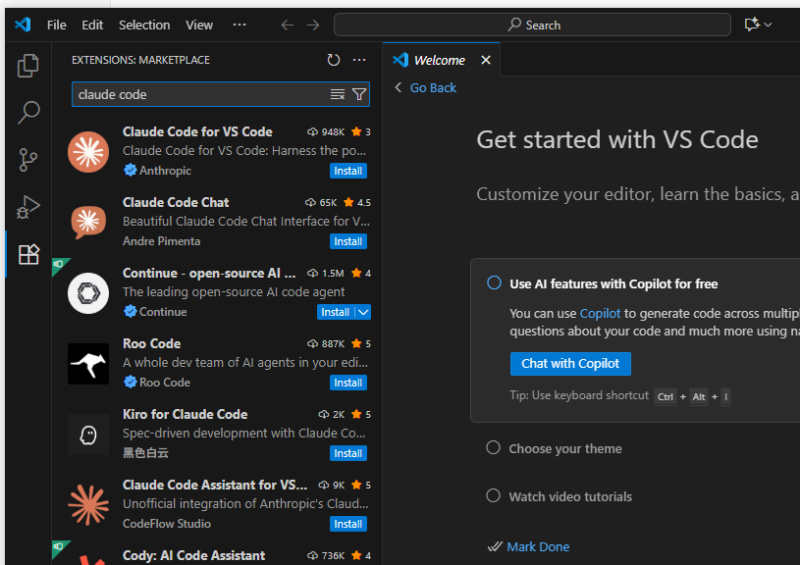Open the Explorer view in activity bar

[x=28, y=65]
